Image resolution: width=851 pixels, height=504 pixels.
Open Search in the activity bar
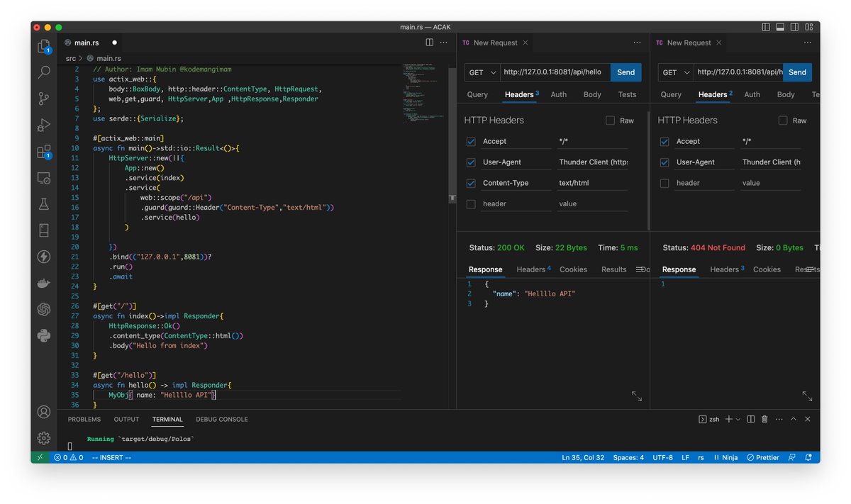(44, 72)
